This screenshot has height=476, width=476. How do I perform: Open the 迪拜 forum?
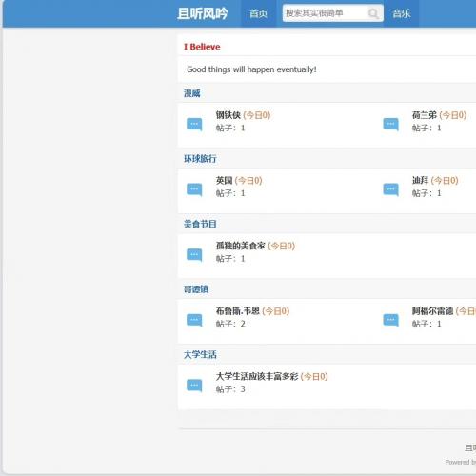420,180
